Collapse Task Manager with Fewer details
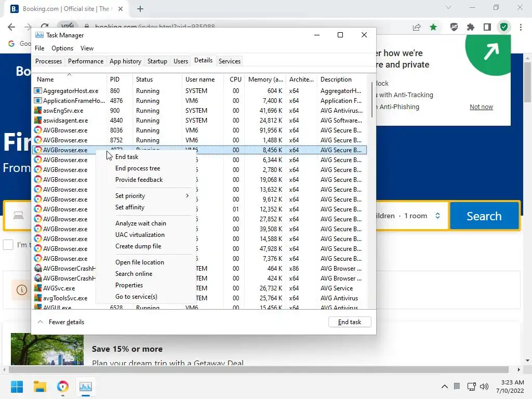 tap(61, 322)
